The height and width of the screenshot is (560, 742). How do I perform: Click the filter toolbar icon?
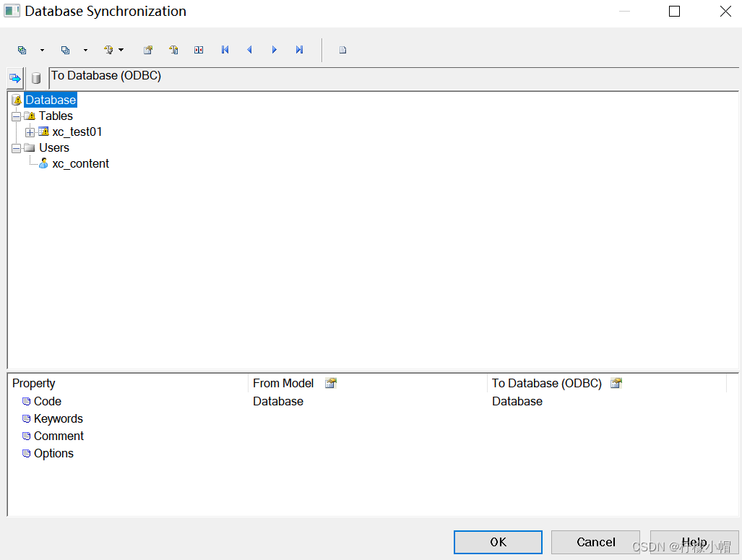(x=109, y=50)
